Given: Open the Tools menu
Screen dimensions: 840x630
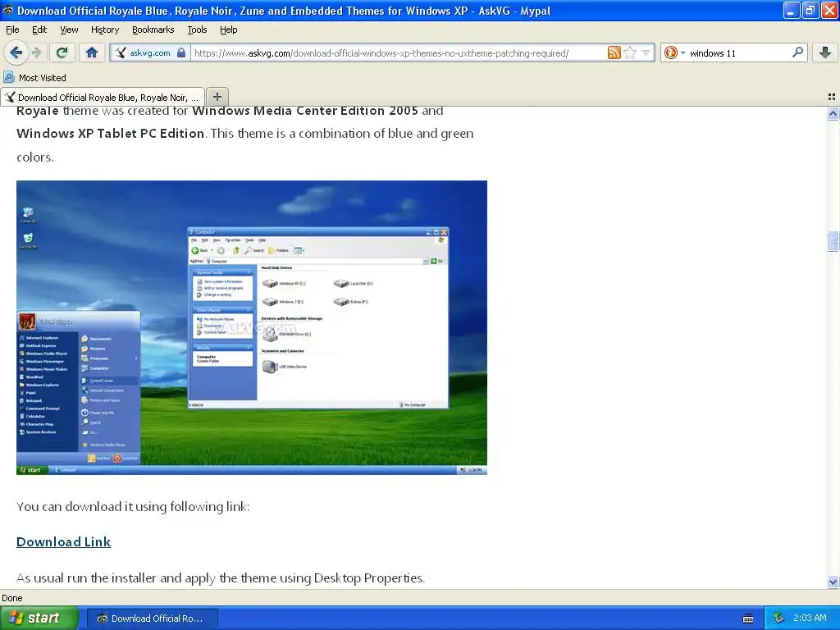Looking at the screenshot, I should click(197, 30).
